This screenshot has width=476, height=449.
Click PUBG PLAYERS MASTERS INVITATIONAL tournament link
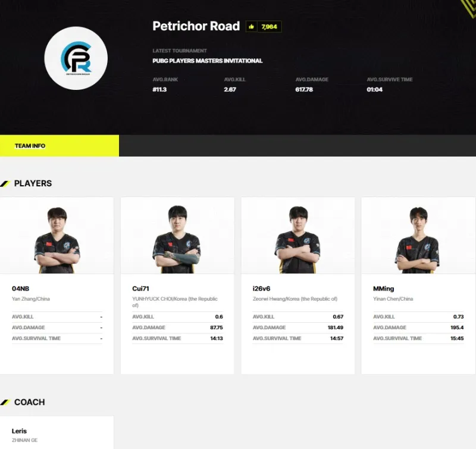207,61
